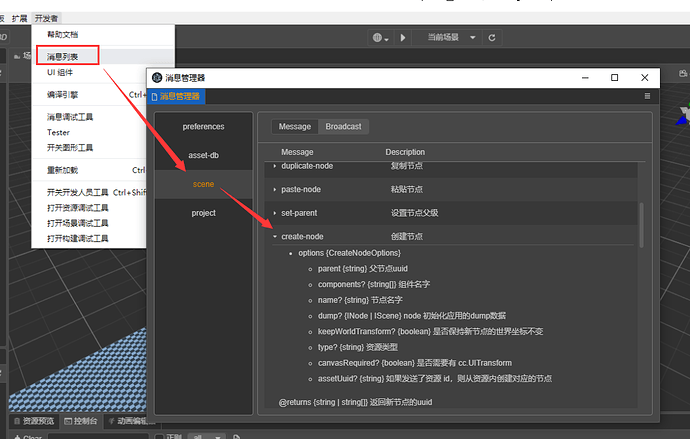
Task: Click the 'parent {string}' parameter line
Action: pyautogui.click(x=363, y=269)
